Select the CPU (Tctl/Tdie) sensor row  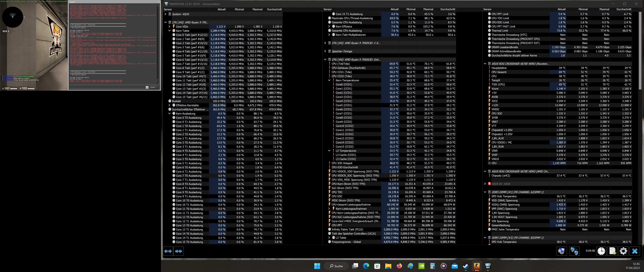pos(340,64)
